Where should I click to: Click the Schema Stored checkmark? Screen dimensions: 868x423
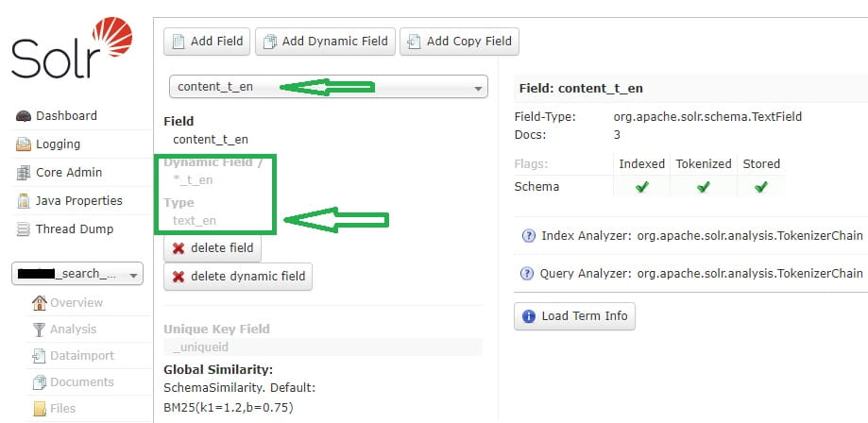(x=761, y=187)
